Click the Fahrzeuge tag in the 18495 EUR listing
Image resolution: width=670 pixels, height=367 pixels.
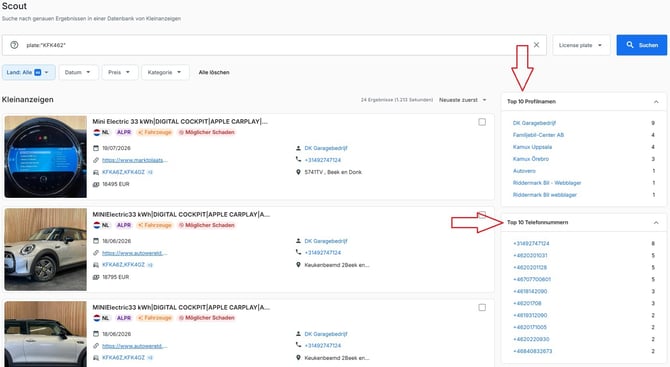(155, 132)
